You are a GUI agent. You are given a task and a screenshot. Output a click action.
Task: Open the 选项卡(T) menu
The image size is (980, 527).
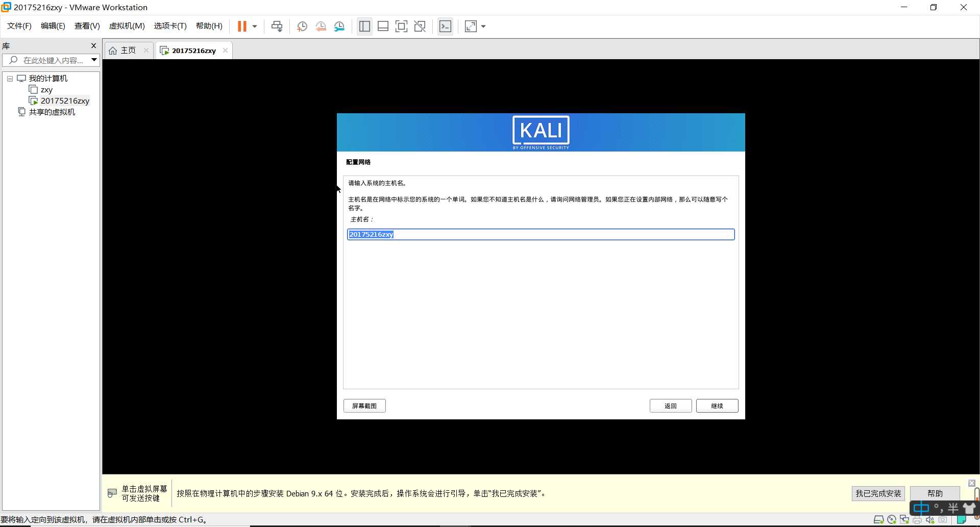coord(170,26)
